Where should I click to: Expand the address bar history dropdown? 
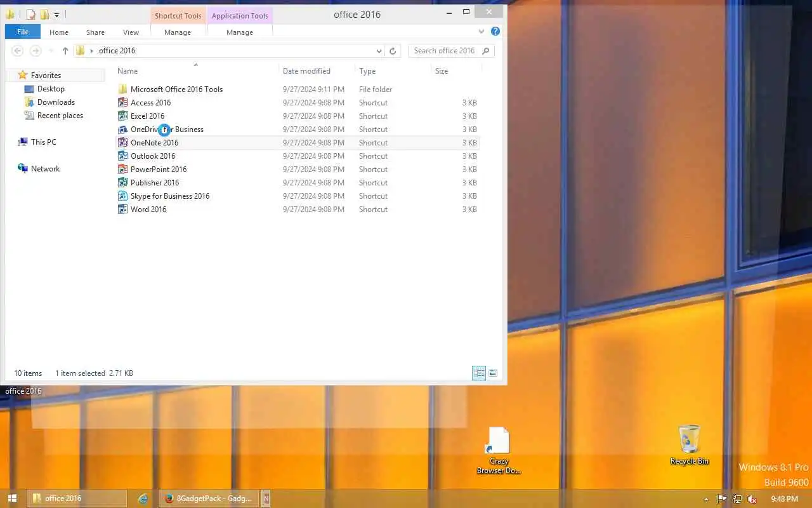(379, 51)
